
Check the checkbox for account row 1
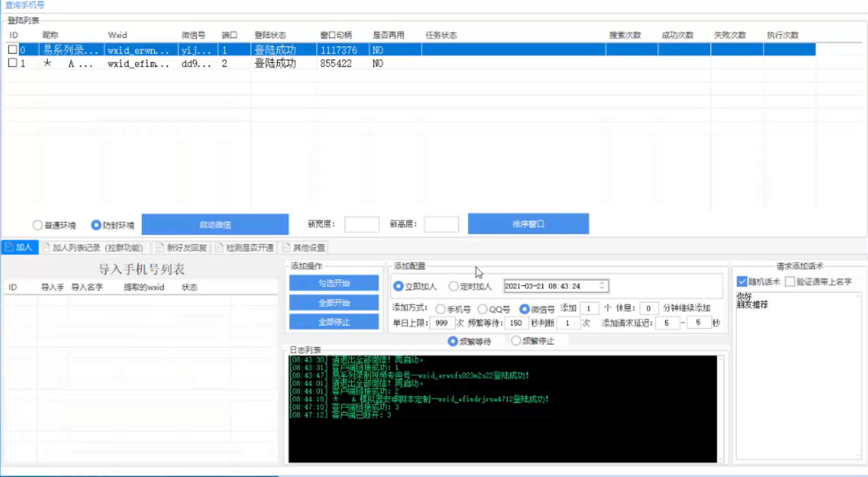pos(12,63)
